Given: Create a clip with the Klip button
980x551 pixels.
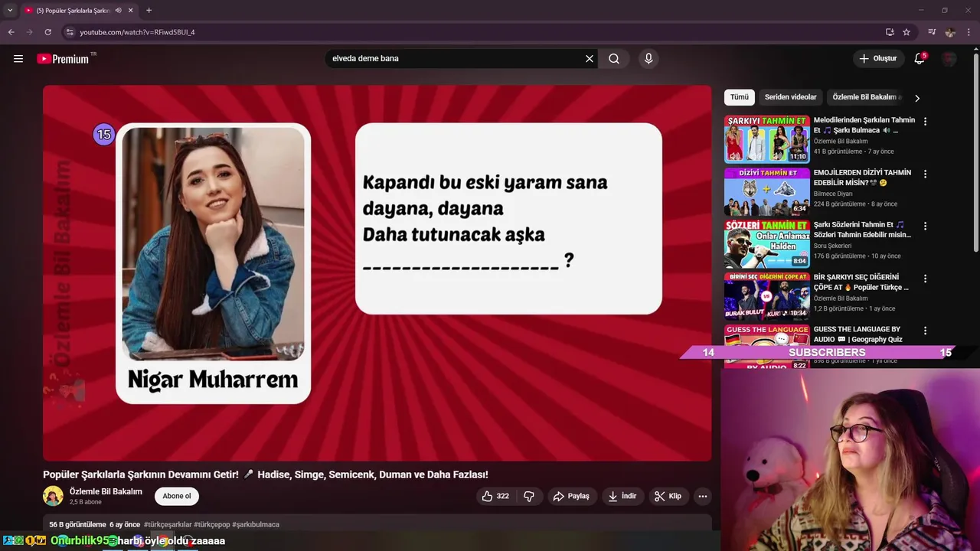Looking at the screenshot, I should point(668,496).
